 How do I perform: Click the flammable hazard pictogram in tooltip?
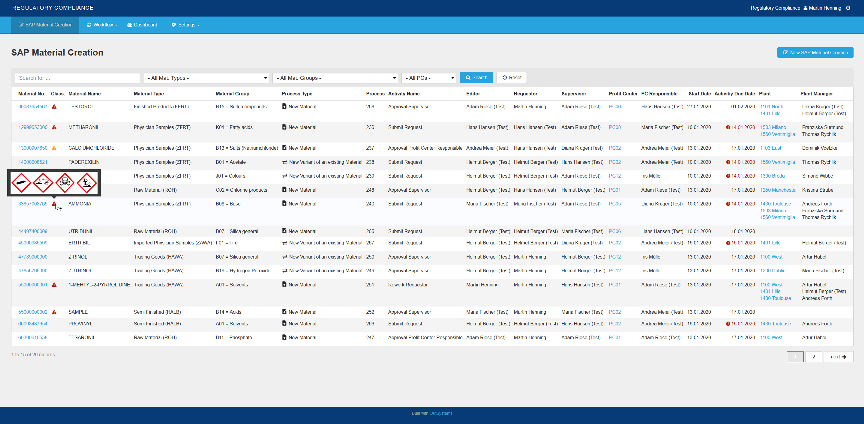pyautogui.click(x=21, y=183)
